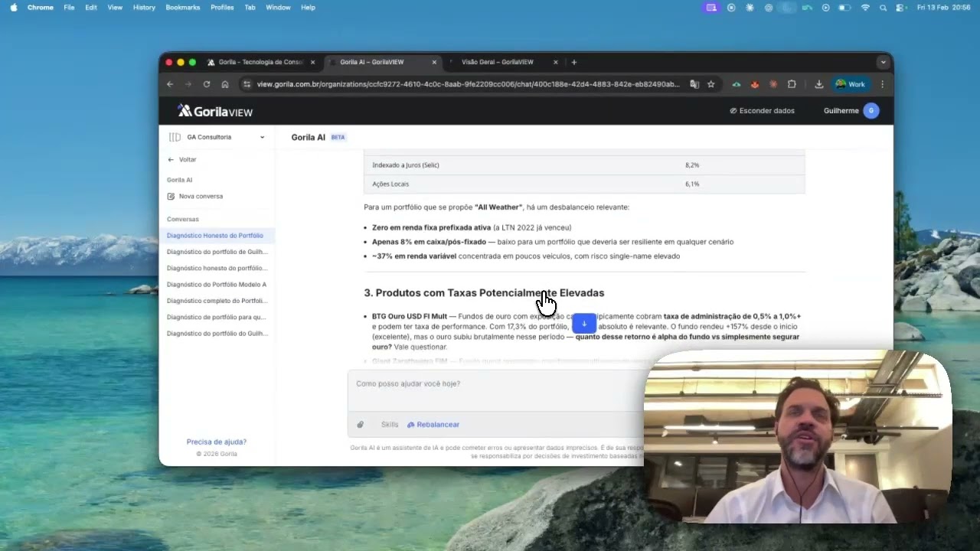The width and height of the screenshot is (980, 551).
Task: Reload the current Chrome page
Action: coord(207,84)
